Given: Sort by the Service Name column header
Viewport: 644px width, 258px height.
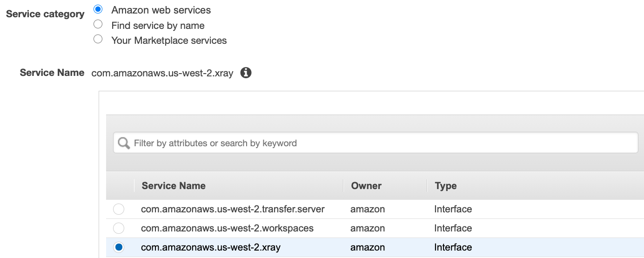Looking at the screenshot, I should tap(174, 186).
